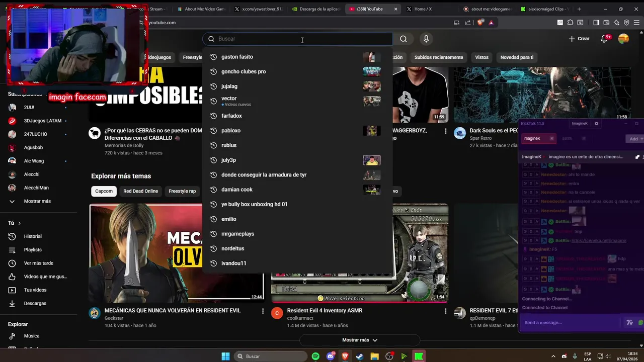This screenshot has height=362, width=644.
Task: Click the july3p suggestion thumbnail
Action: point(372,160)
